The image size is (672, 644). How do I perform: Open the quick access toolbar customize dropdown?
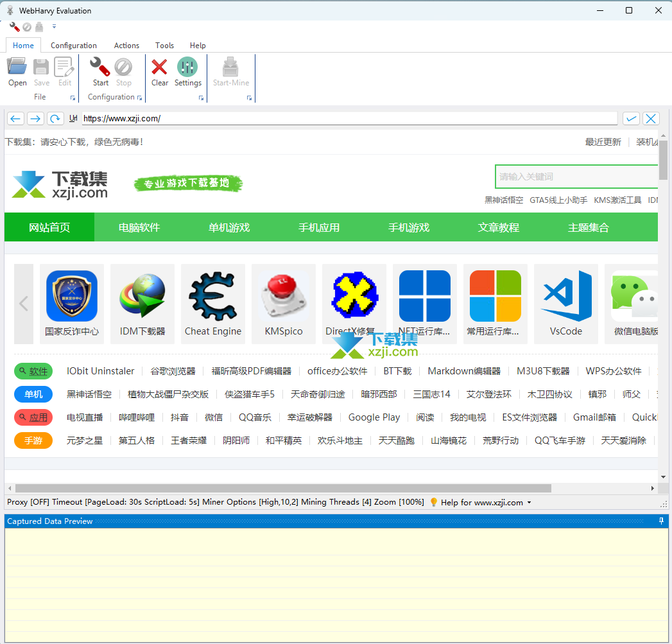54,26
